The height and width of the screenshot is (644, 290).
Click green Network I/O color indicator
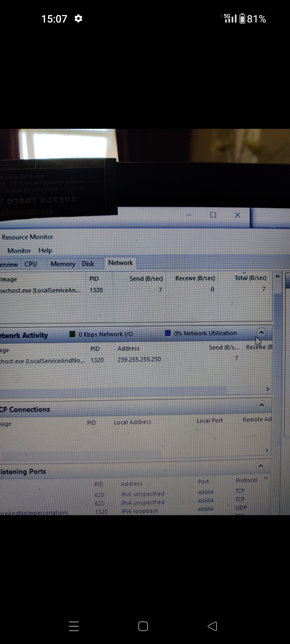pos(73,334)
